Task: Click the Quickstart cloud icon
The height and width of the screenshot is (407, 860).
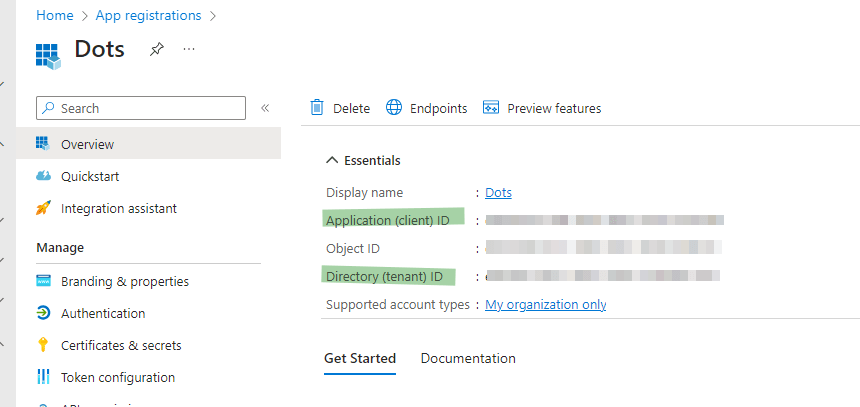Action: point(43,176)
